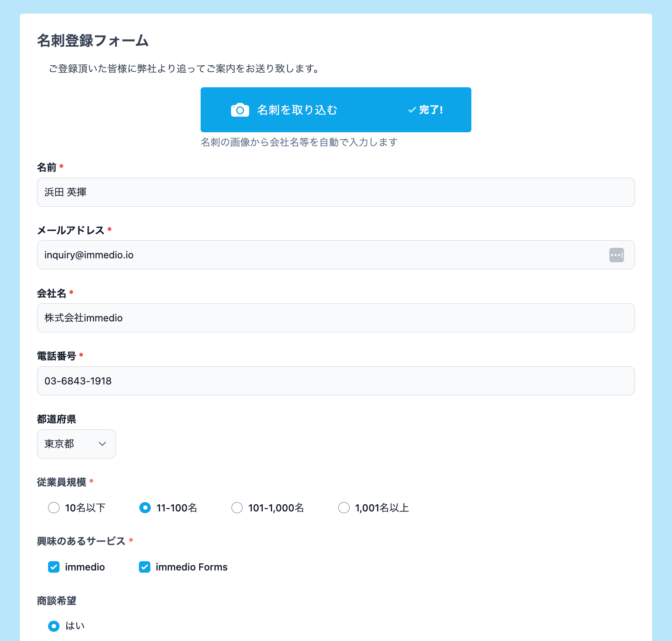Uncheck the immedio checkbox
This screenshot has width=672, height=641.
[x=54, y=567]
